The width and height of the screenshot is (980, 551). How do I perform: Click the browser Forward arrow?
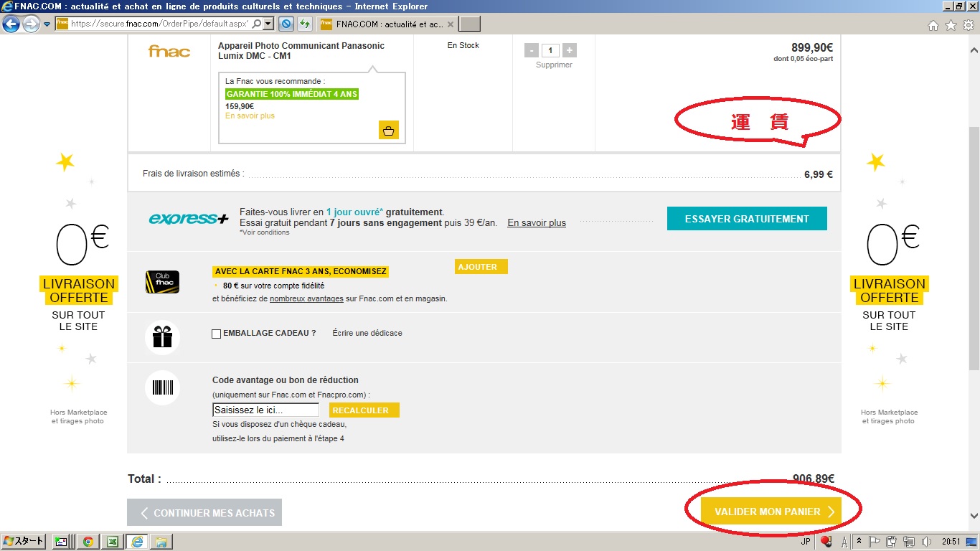point(31,24)
